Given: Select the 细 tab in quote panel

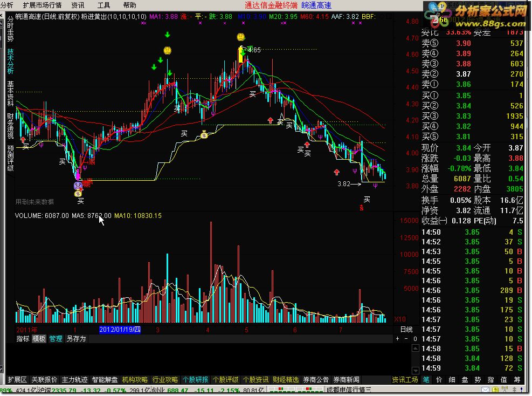Looking at the screenshot, I should point(452,380).
